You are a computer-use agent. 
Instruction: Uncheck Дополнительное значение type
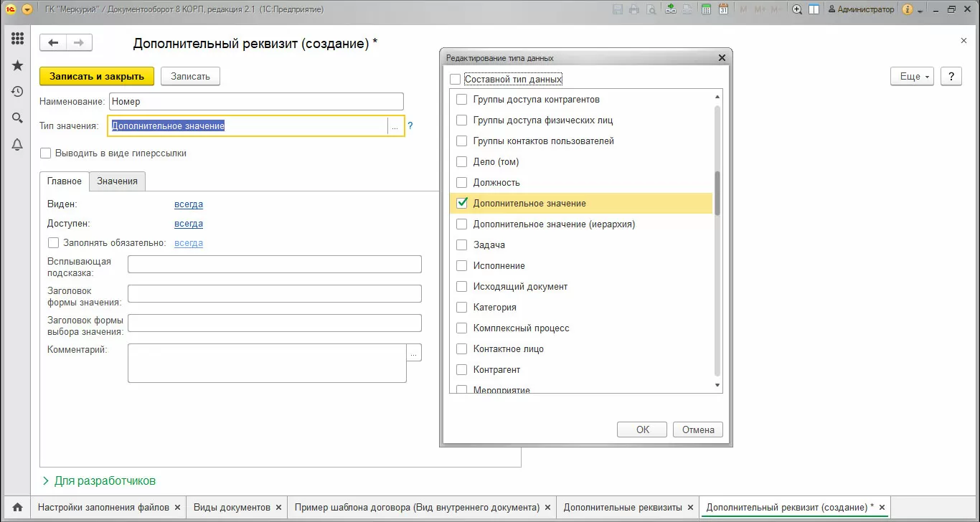[x=462, y=204]
